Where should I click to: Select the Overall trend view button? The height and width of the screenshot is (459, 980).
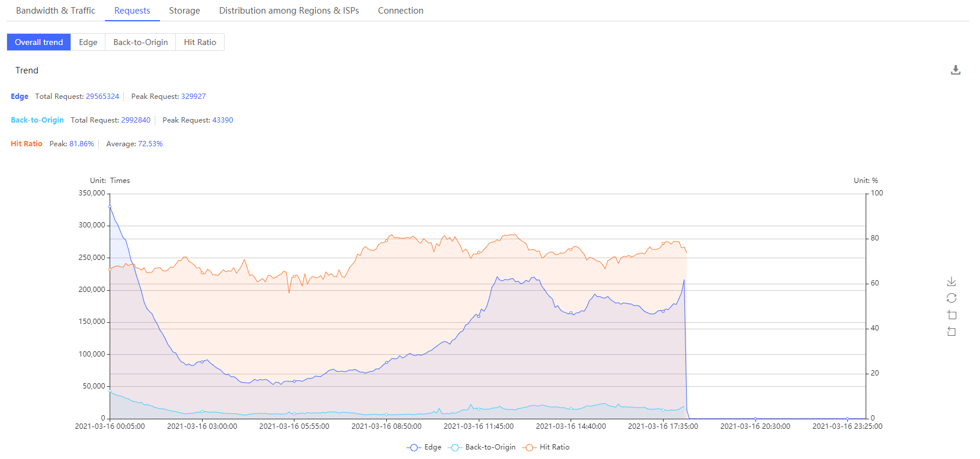click(x=39, y=42)
